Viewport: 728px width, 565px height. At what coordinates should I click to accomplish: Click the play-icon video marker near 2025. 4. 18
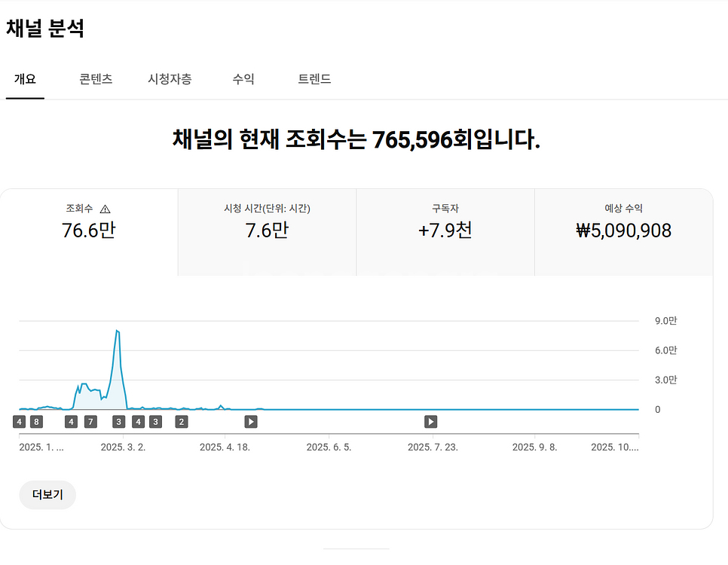point(249,422)
